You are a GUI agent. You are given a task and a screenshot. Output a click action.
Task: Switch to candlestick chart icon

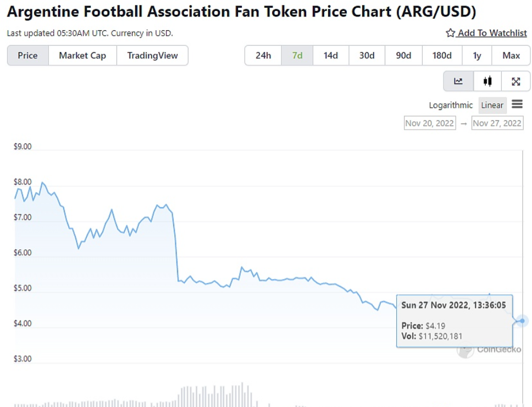487,81
